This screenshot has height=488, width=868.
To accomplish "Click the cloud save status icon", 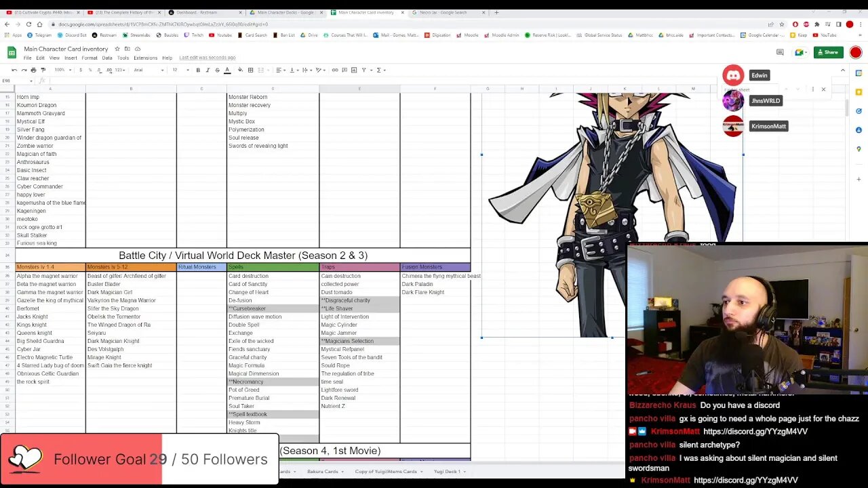I will (x=138, y=49).
